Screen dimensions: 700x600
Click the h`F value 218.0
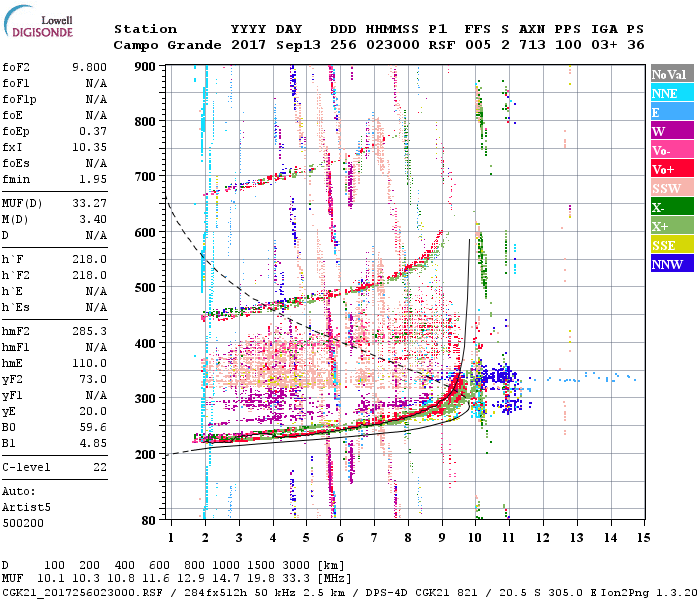89,259
